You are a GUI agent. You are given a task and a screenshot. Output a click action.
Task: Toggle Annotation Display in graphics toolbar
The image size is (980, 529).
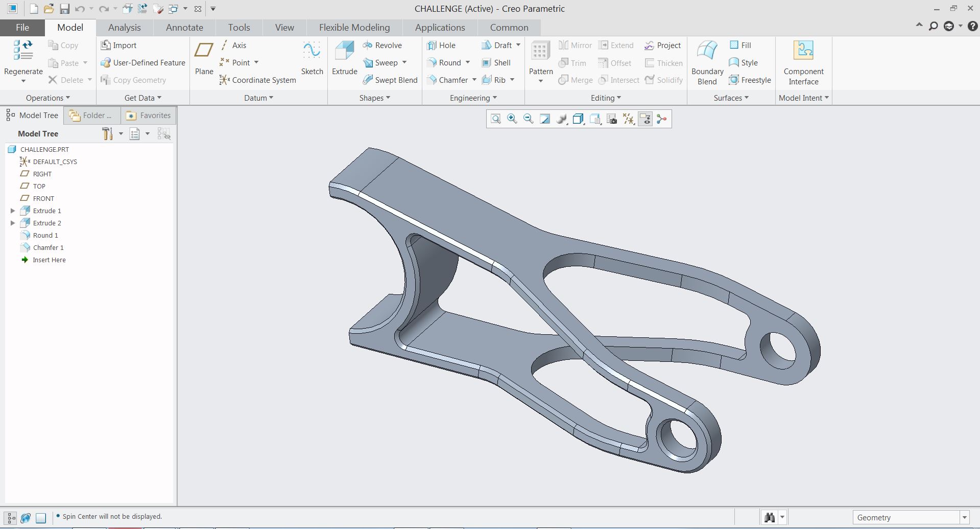[645, 119]
